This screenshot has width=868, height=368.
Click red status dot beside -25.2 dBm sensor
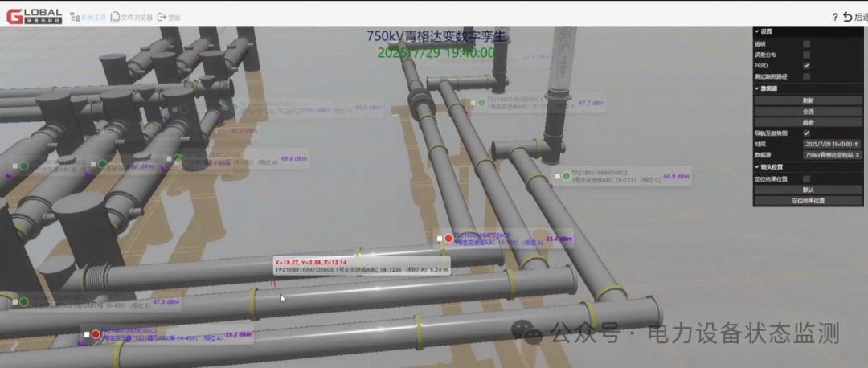click(95, 334)
